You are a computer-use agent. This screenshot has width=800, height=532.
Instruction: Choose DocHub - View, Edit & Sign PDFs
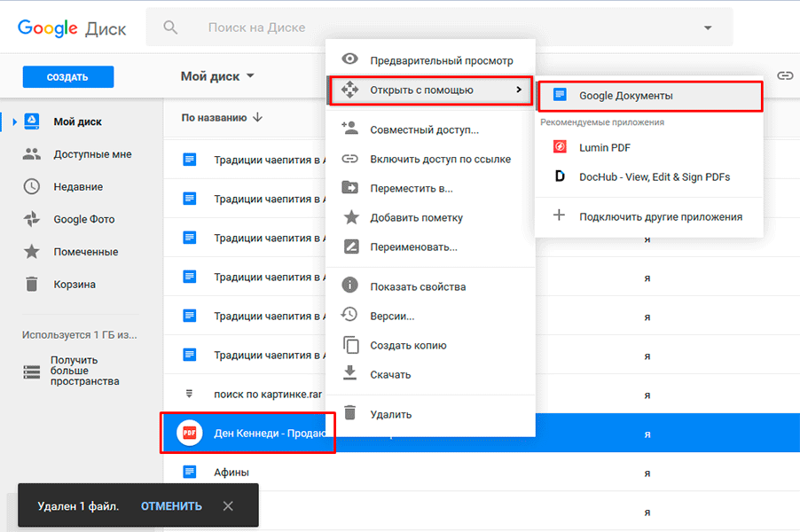654,176
